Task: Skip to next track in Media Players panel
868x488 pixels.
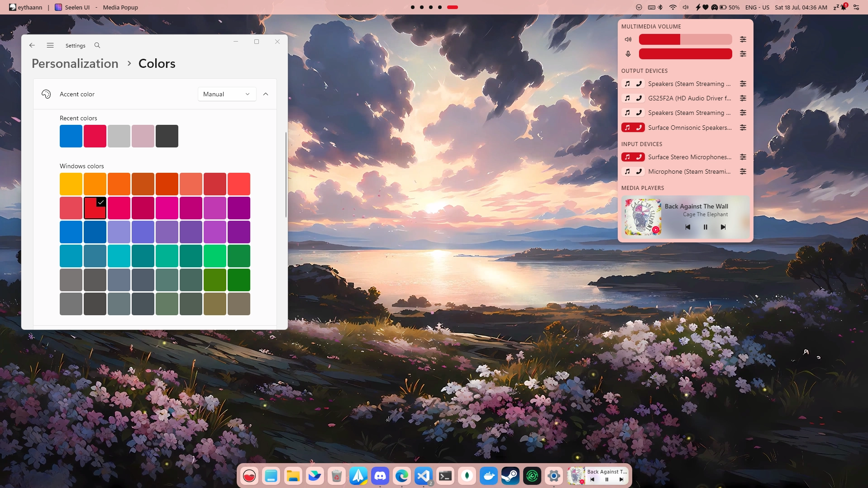Action: (723, 227)
